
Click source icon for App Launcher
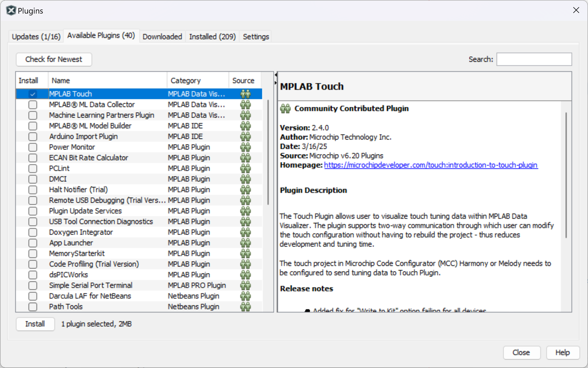pos(245,243)
